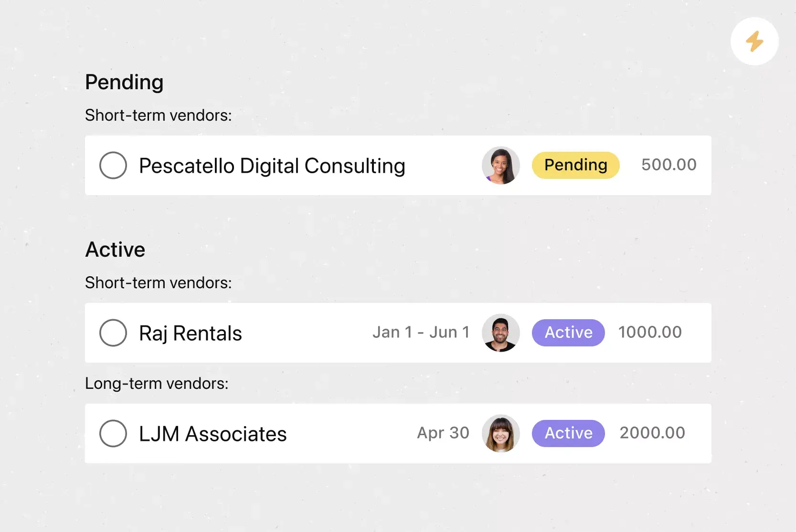This screenshot has width=796, height=532.
Task: Click Raj Rentals contact avatar
Action: (x=500, y=333)
